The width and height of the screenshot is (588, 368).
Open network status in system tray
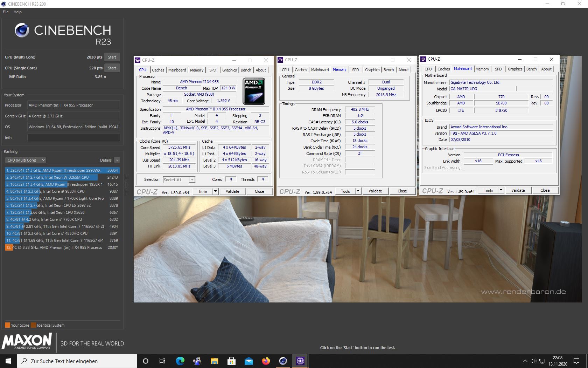(542, 361)
